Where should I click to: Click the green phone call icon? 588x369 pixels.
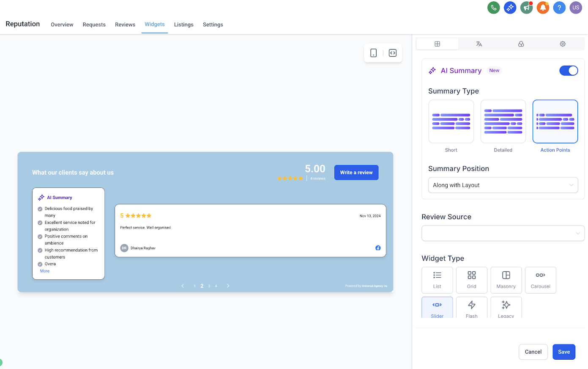[x=493, y=8]
